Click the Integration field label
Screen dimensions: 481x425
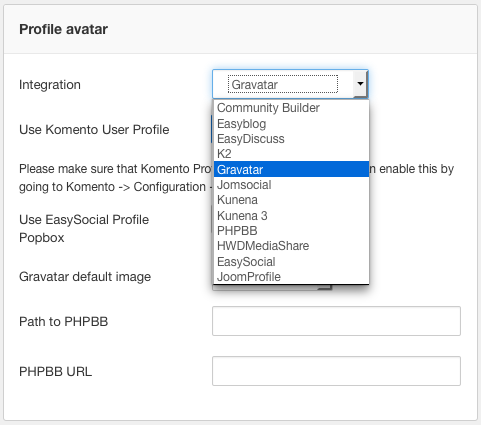coord(50,85)
